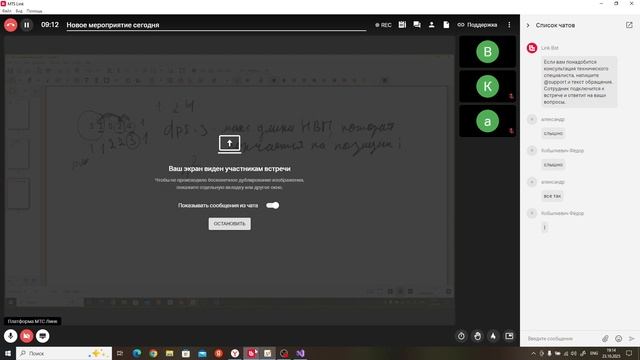Collapse the Список чатов panel with the chevron
This screenshot has width=640, height=360.
tap(528, 25)
